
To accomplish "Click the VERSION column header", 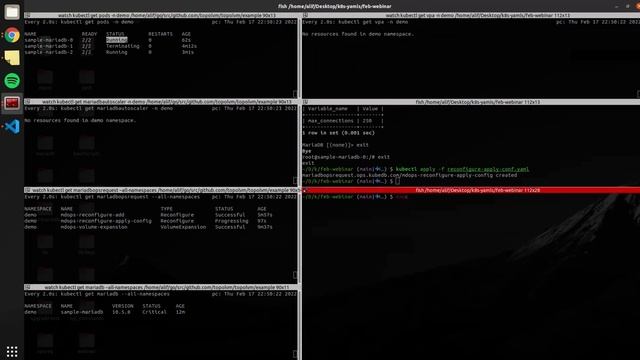I will [122, 306].
